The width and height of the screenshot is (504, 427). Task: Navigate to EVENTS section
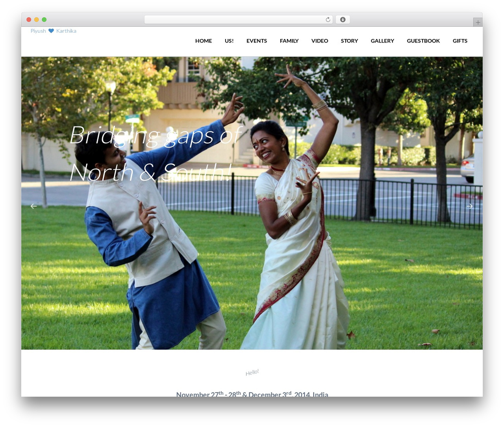[257, 41]
